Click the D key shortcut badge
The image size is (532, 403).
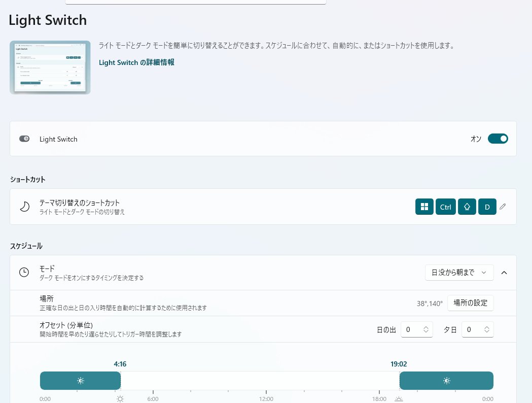coord(487,207)
